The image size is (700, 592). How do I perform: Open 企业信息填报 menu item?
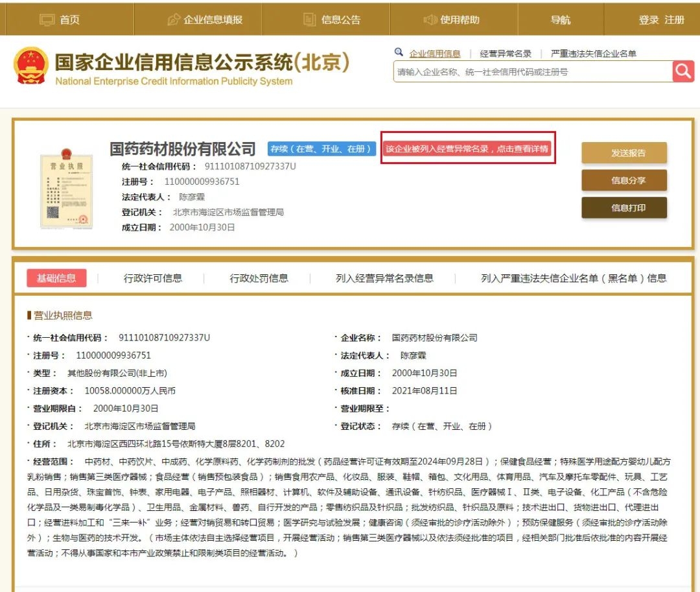(x=213, y=19)
